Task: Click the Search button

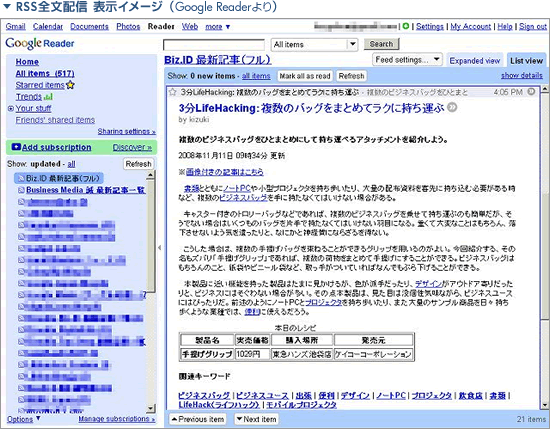Action: pyautogui.click(x=381, y=44)
